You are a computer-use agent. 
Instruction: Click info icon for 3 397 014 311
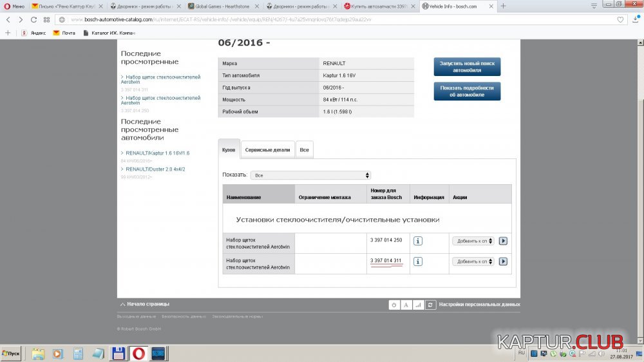418,262
